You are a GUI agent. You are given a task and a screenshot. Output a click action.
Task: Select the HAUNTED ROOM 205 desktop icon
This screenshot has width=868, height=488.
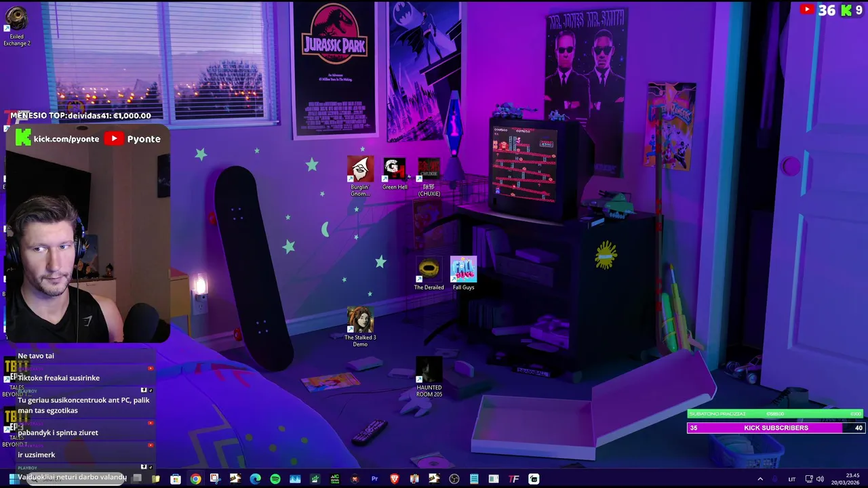pyautogui.click(x=429, y=378)
